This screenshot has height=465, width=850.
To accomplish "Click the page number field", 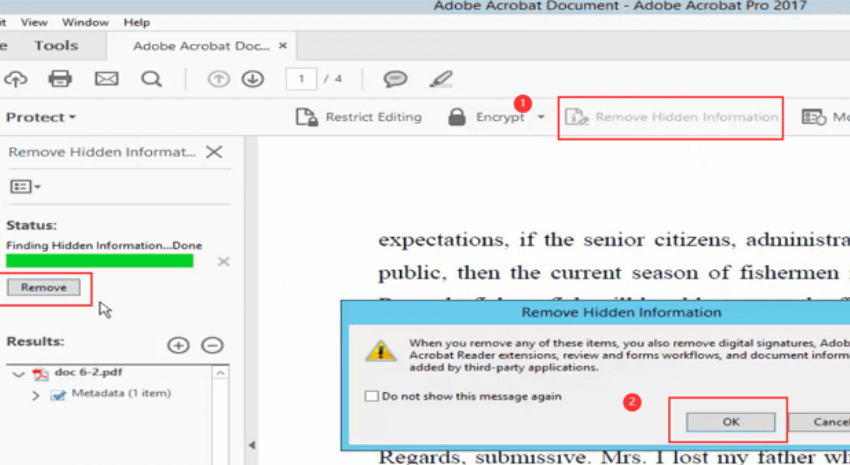I will [x=301, y=79].
